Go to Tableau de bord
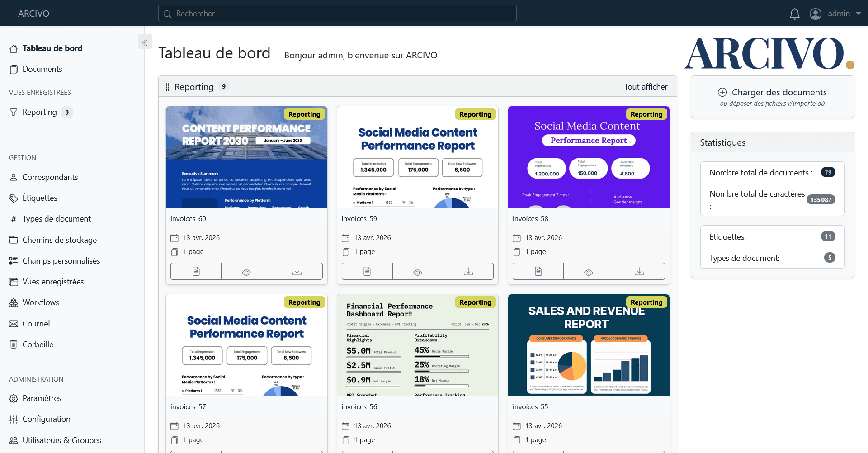 46,48
